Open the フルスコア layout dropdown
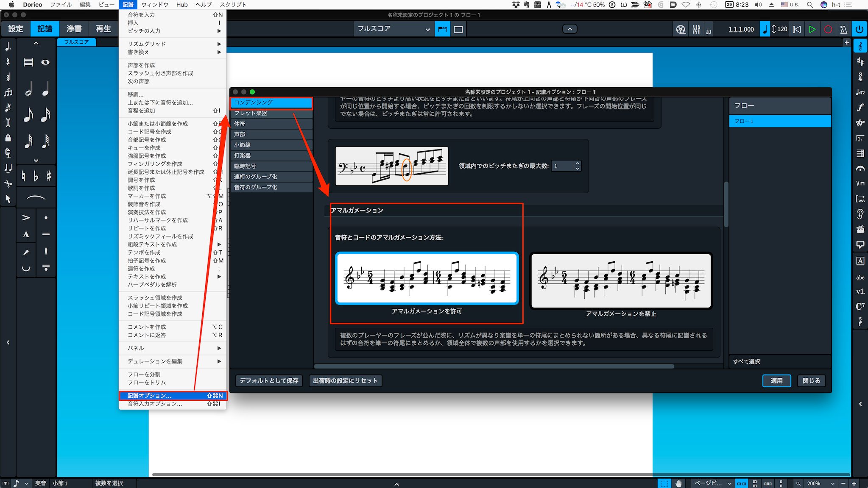Viewport: 868px width, 488px height. tap(394, 29)
